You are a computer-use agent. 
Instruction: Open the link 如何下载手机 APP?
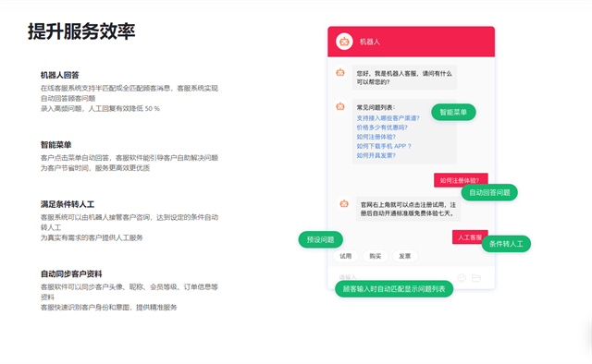click(384, 146)
